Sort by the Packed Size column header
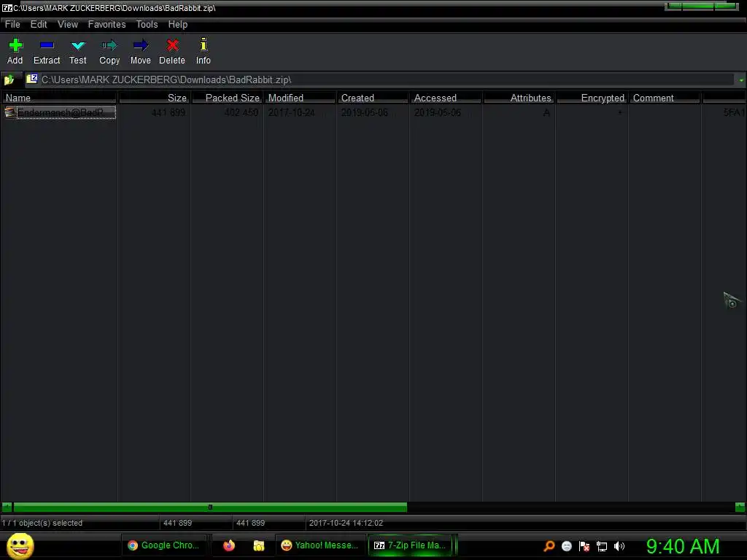Image resolution: width=747 pixels, height=560 pixels. point(228,98)
